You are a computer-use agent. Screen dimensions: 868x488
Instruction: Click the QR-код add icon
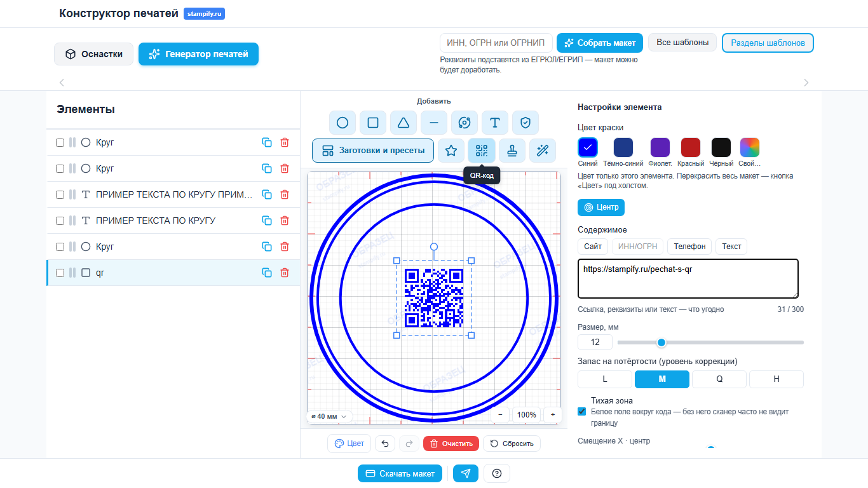482,151
